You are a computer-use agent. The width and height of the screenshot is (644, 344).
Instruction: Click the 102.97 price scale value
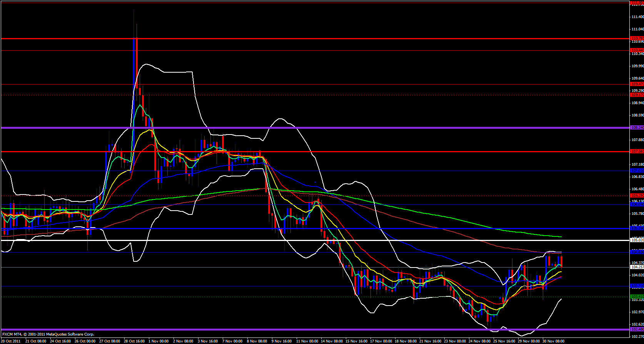coord(637,312)
